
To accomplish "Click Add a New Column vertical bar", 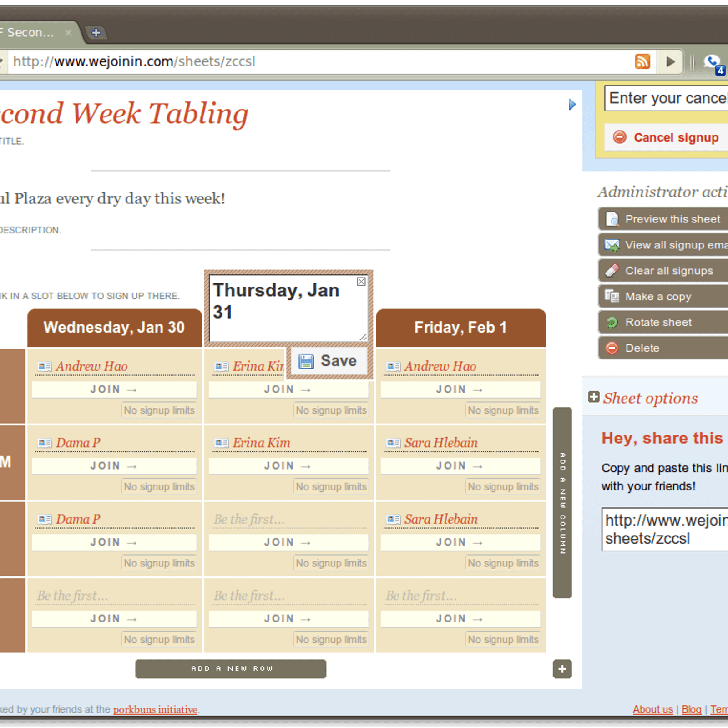I will pos(562,503).
